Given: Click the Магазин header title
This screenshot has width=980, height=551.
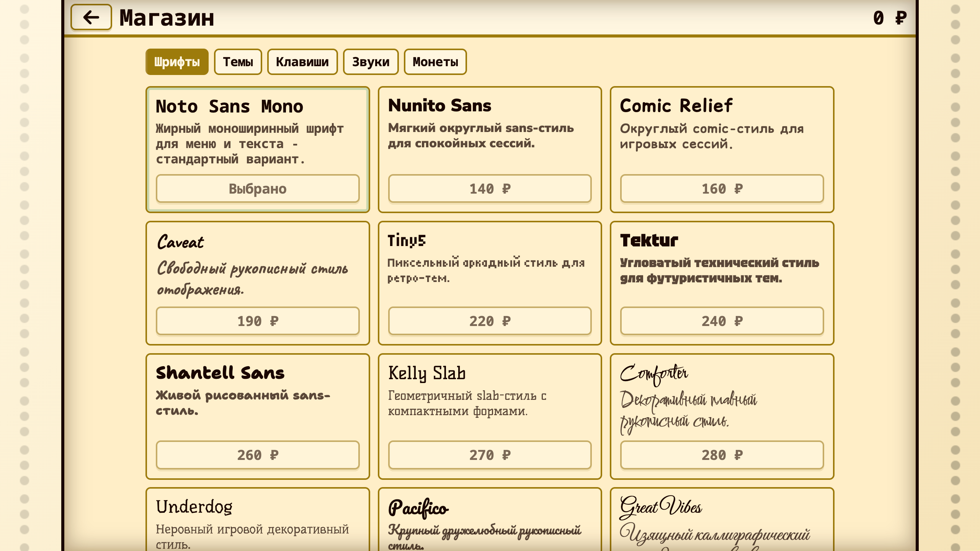Looking at the screenshot, I should click(x=167, y=18).
